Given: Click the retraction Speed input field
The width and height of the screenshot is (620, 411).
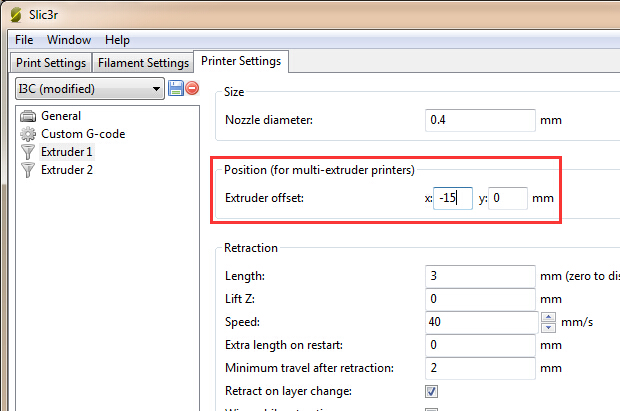Looking at the screenshot, I should click(x=482, y=322).
